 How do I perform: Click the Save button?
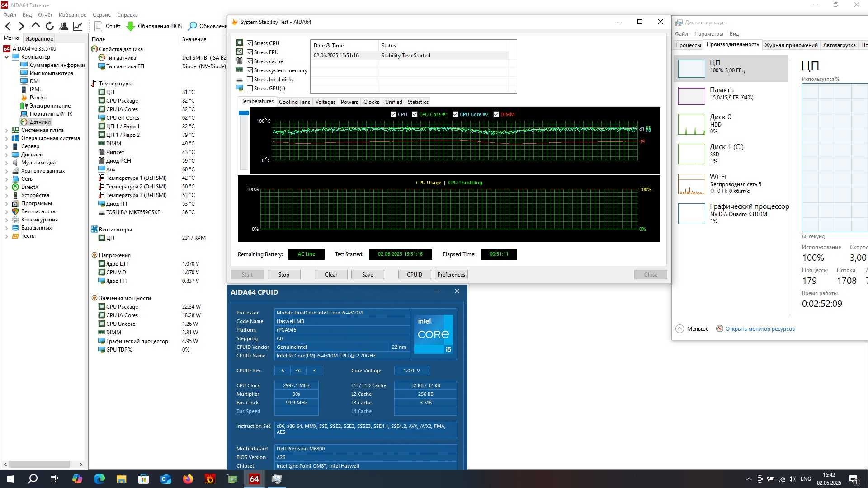coord(368,275)
